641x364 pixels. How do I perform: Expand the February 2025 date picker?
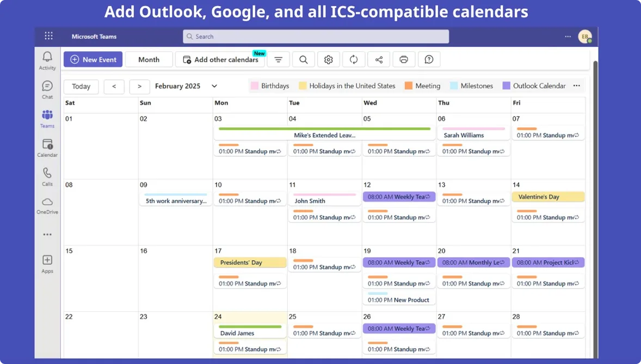(x=214, y=85)
